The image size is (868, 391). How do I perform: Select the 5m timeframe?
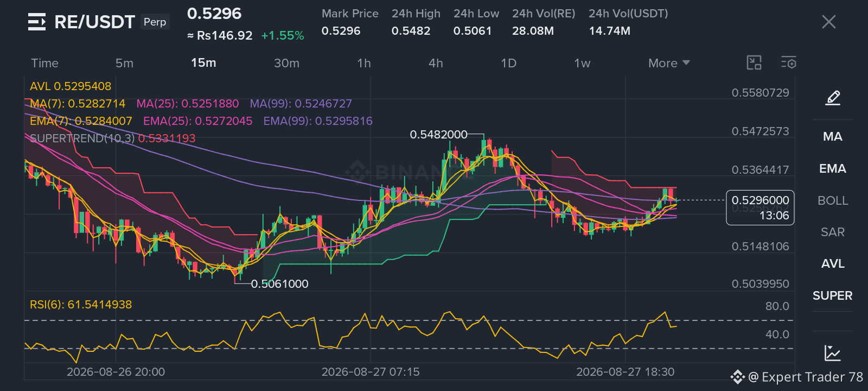[124, 63]
